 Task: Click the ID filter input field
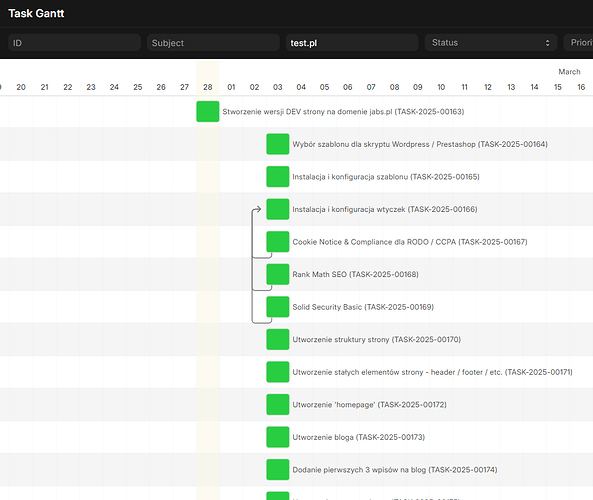75,43
